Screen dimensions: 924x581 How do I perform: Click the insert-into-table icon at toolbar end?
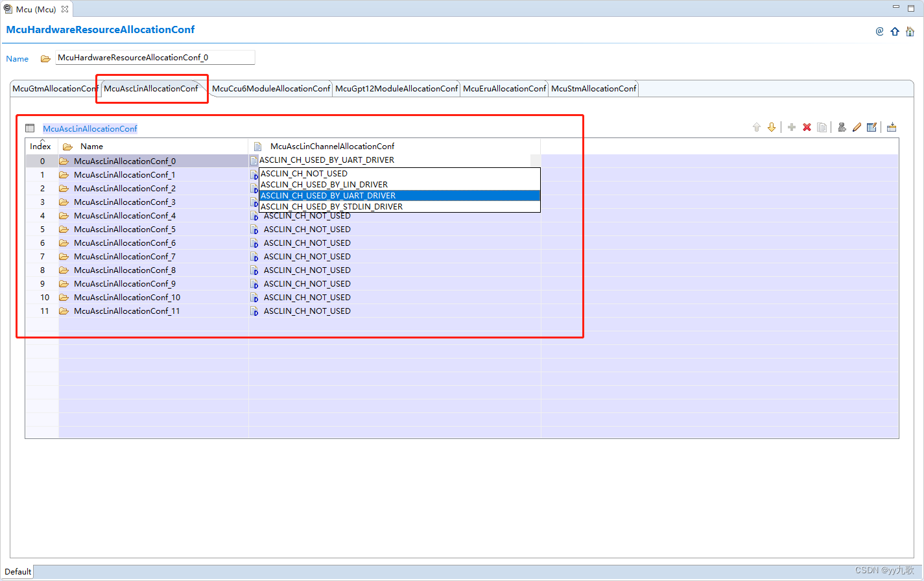pos(892,127)
